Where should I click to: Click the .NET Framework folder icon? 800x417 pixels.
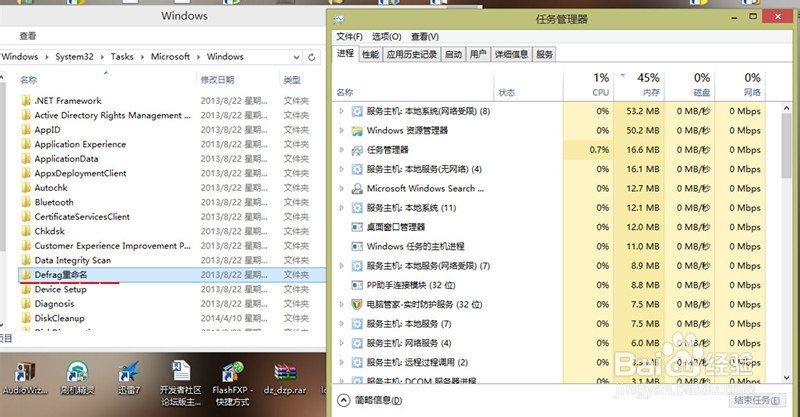pyautogui.click(x=26, y=101)
